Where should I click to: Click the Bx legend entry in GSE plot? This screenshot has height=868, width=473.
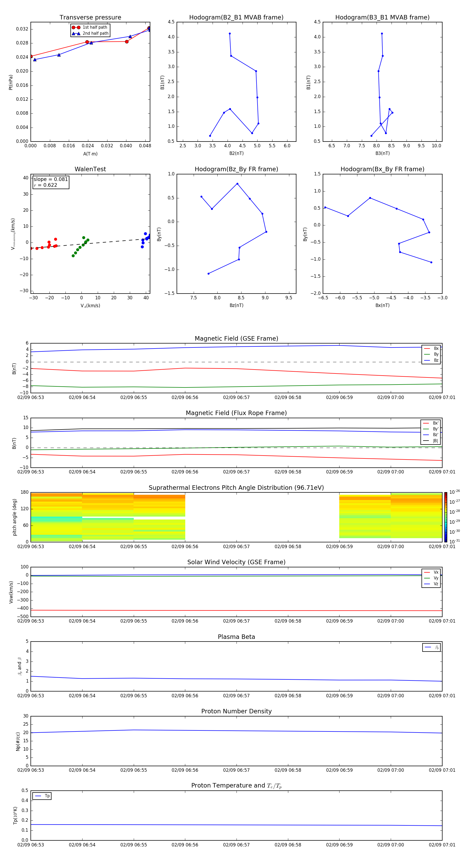click(x=431, y=349)
